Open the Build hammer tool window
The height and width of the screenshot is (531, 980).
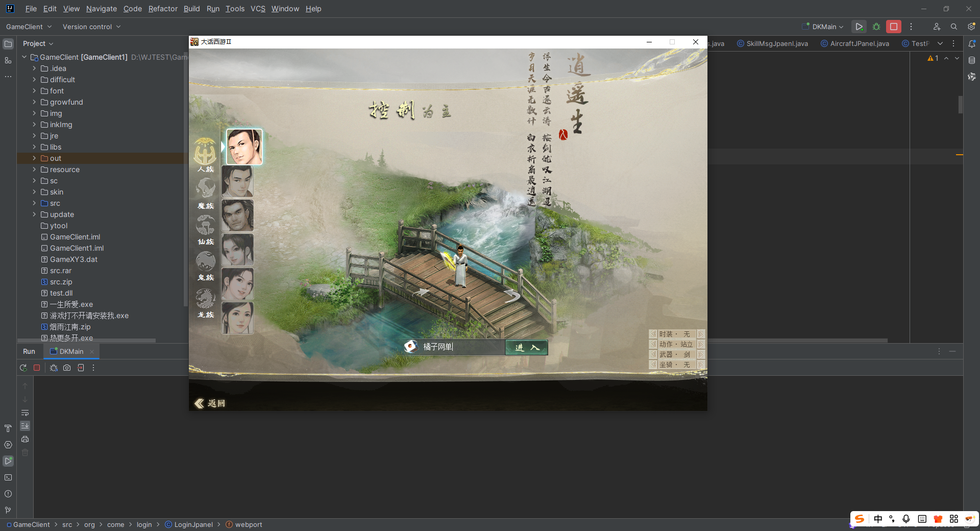tap(8, 428)
